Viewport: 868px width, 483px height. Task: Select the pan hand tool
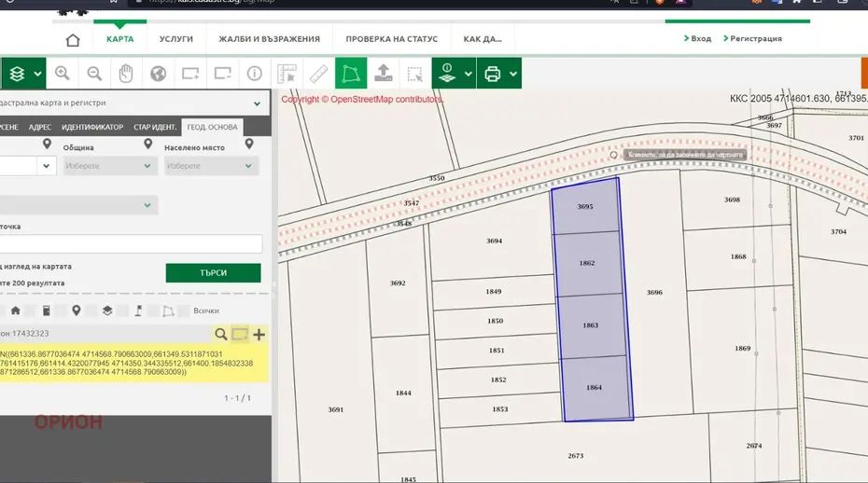(126, 74)
